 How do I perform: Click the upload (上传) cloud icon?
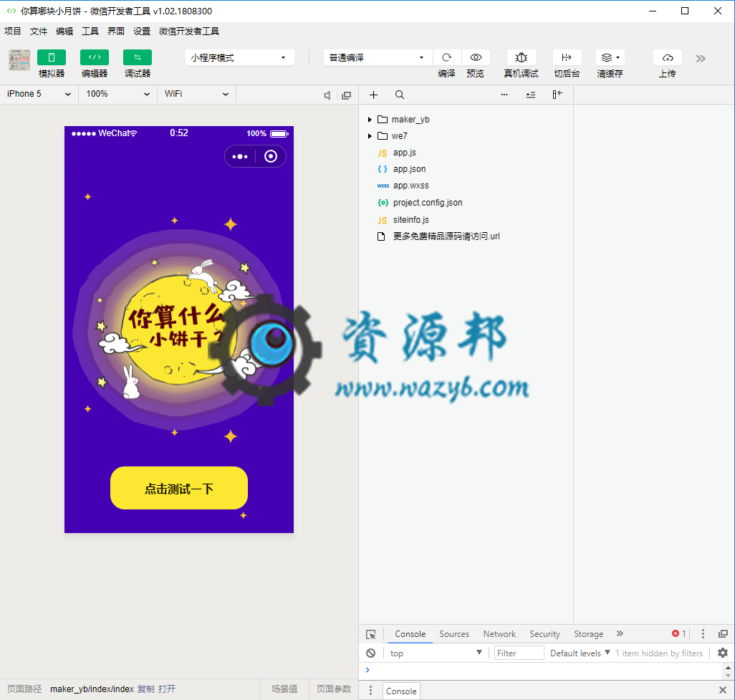click(668, 57)
